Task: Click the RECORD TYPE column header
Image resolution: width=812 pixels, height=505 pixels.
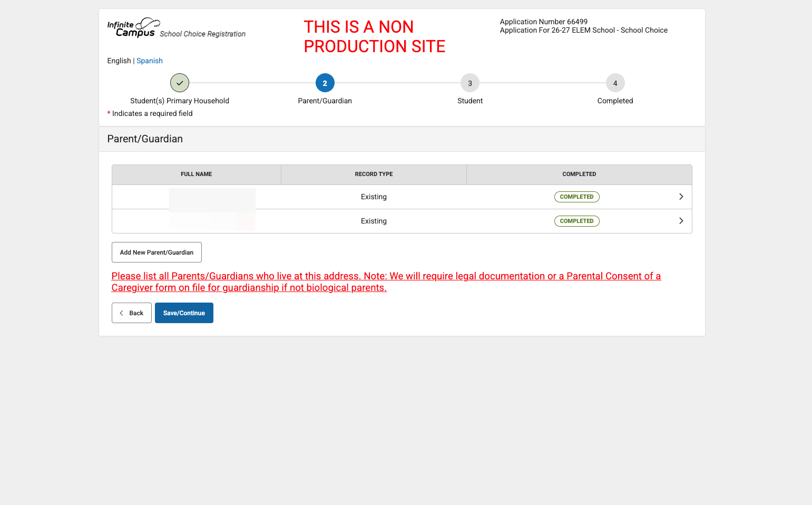Action: (374, 174)
